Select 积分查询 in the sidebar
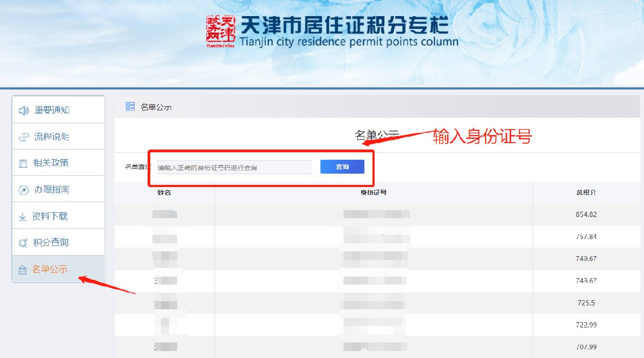 pos(58,242)
